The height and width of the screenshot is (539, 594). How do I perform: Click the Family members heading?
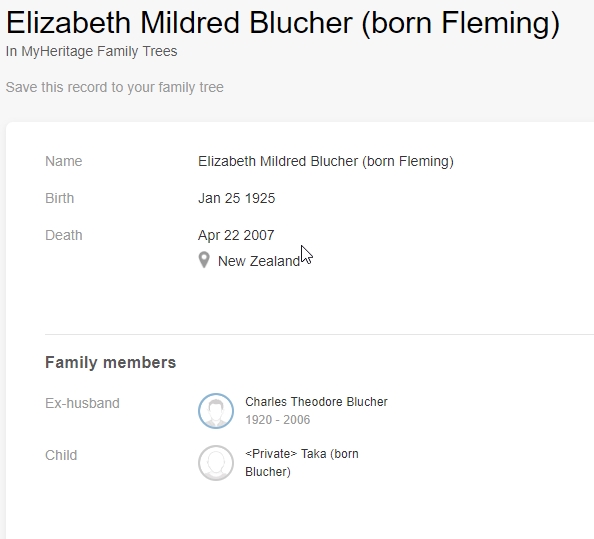pyautogui.click(x=110, y=362)
